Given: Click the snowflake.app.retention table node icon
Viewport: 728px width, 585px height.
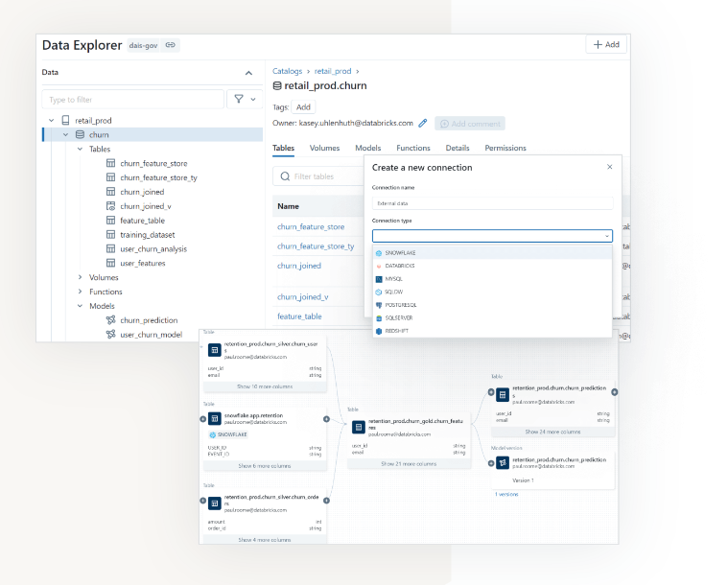Looking at the screenshot, I should tap(215, 419).
